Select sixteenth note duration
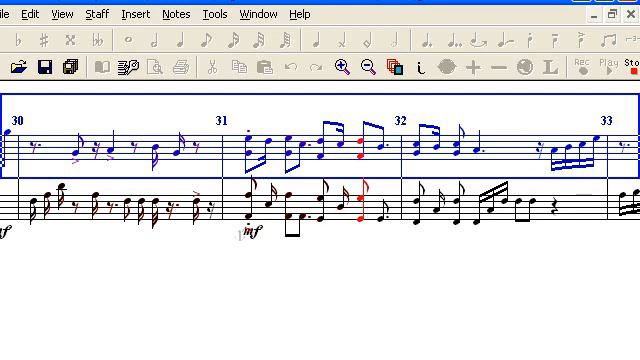Screen dimensions: 640x360 point(233,40)
